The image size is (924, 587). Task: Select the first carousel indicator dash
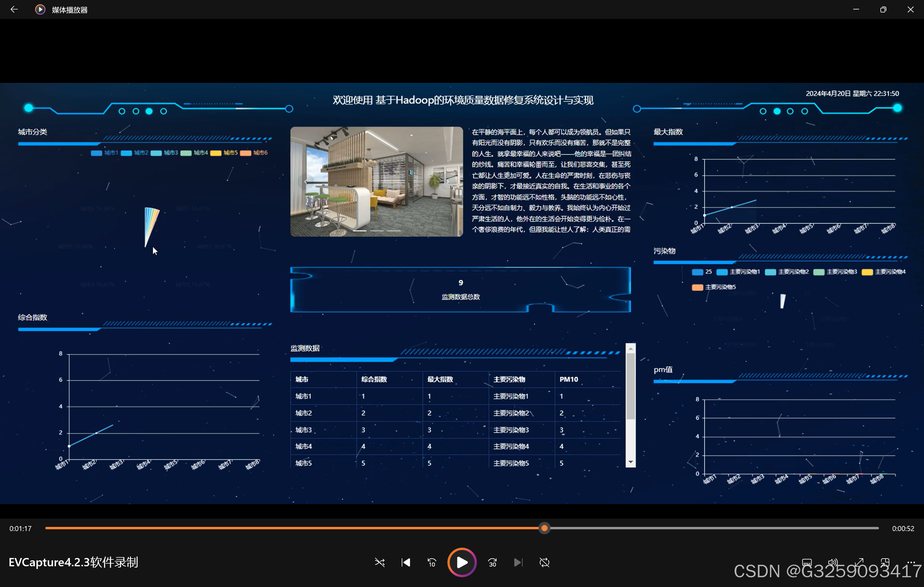(360, 231)
